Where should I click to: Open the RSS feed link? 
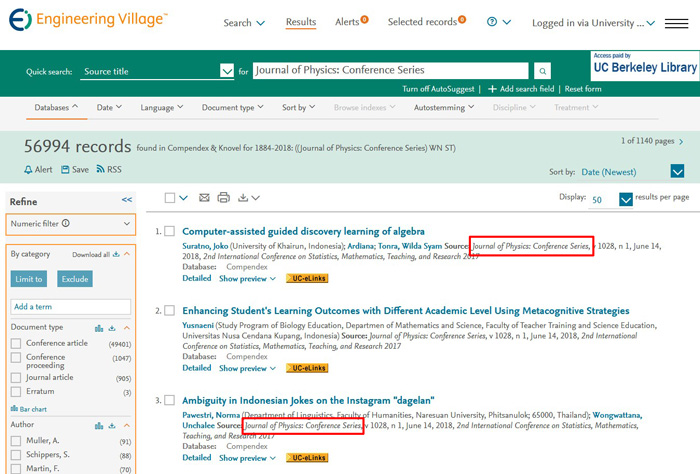pos(108,170)
